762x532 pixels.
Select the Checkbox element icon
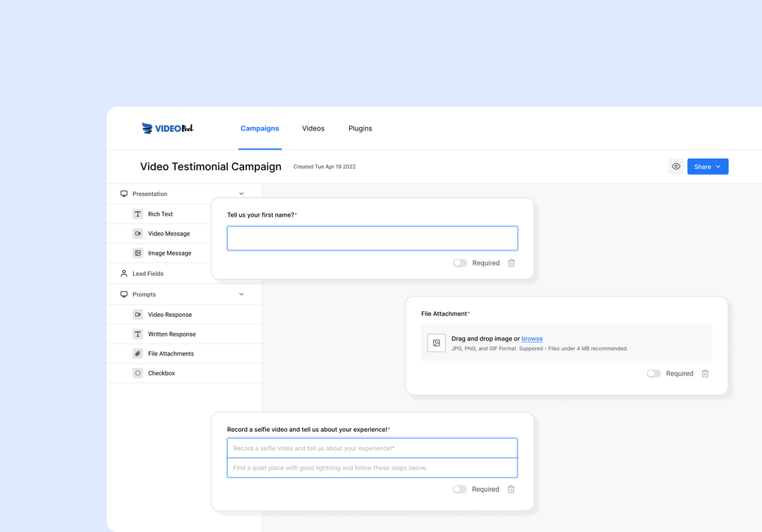[x=138, y=373]
